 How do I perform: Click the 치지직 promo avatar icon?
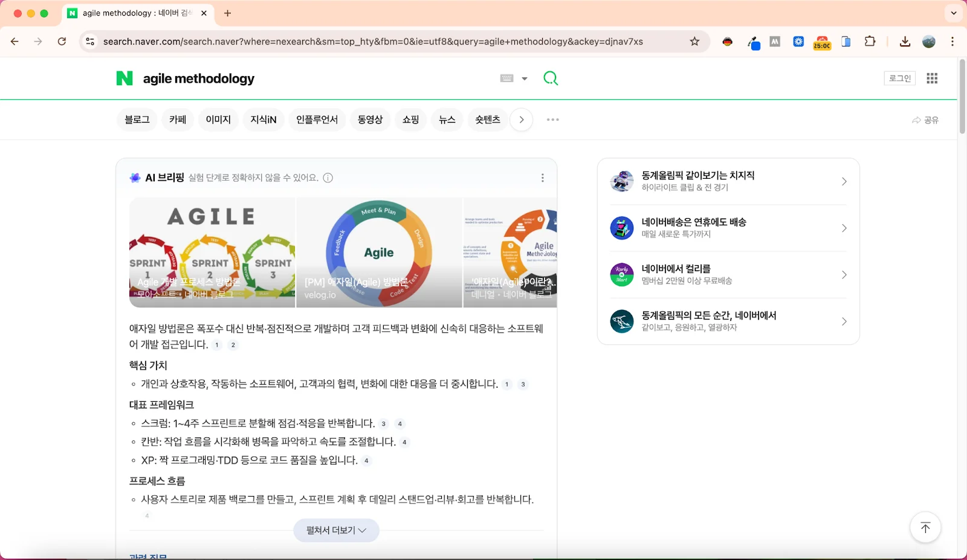pos(622,181)
